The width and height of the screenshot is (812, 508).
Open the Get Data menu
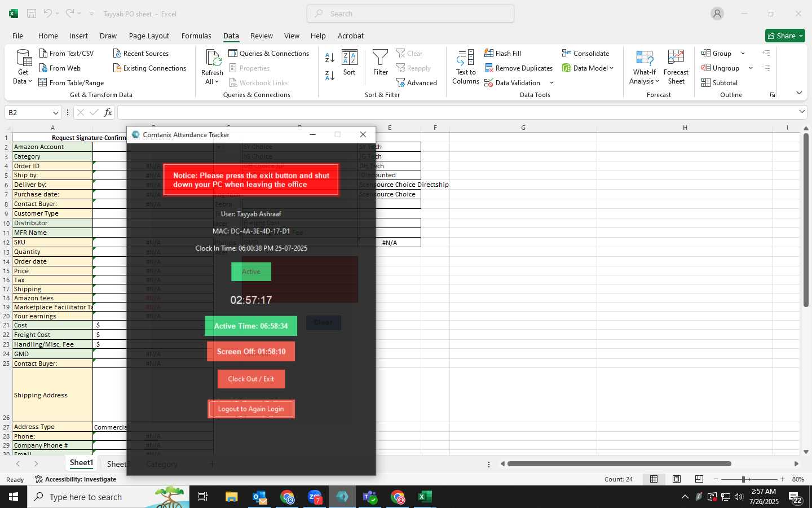click(23, 67)
